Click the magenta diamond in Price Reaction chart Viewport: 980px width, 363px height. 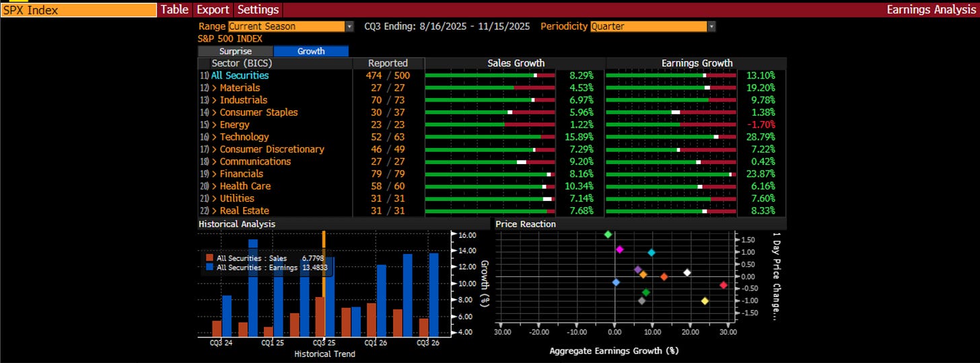click(x=620, y=249)
